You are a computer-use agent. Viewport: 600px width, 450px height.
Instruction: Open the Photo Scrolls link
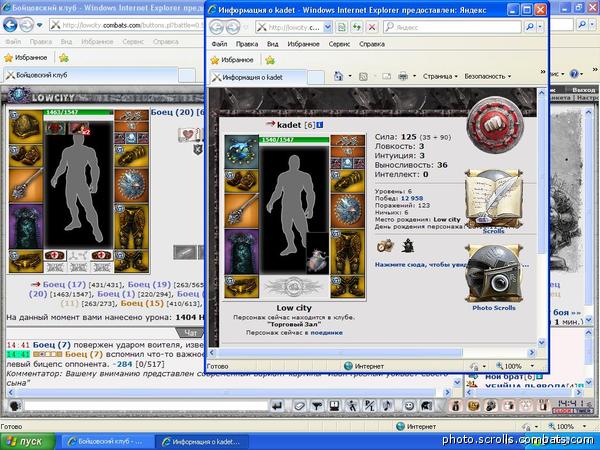click(x=494, y=308)
